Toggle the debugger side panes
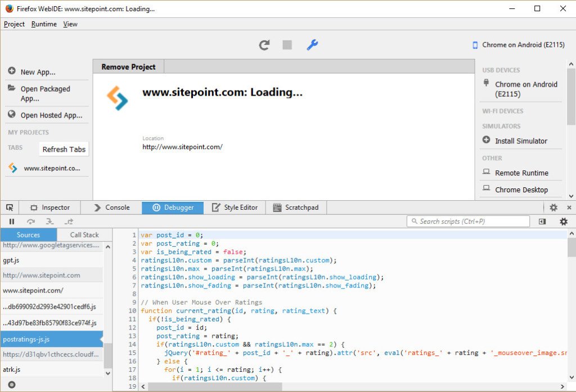This screenshot has width=576, height=392. pos(542,222)
